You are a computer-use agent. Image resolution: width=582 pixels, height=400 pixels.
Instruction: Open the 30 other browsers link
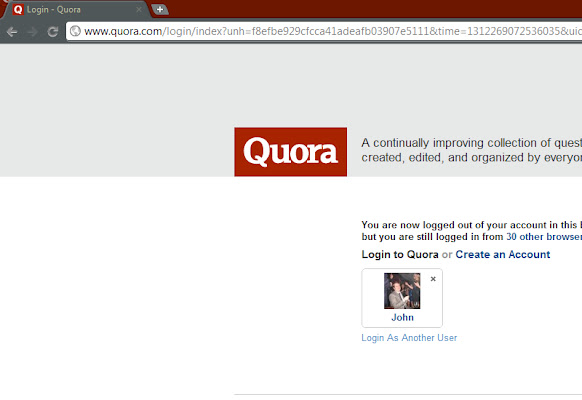click(544, 237)
